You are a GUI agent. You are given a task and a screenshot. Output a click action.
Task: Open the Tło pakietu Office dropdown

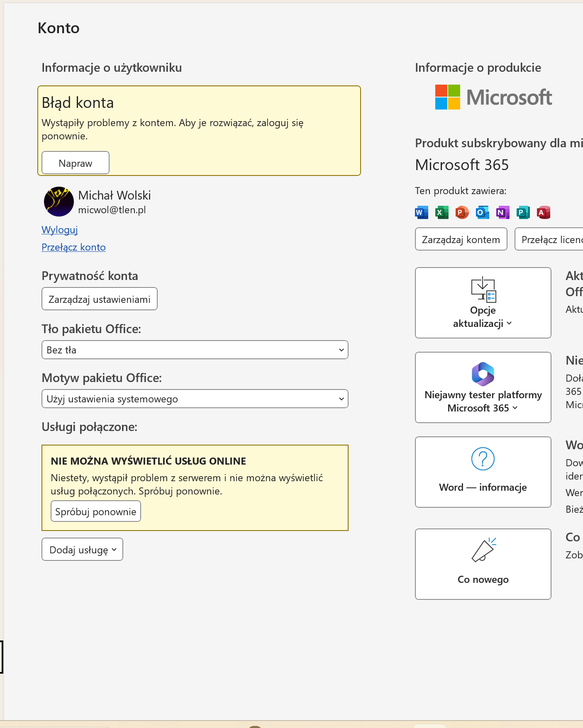click(x=195, y=350)
